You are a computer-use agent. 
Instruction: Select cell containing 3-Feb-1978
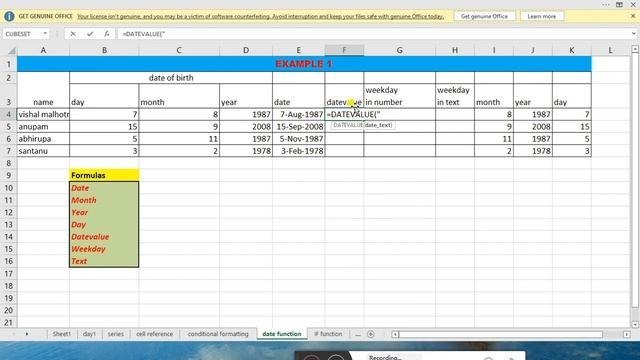click(x=299, y=151)
